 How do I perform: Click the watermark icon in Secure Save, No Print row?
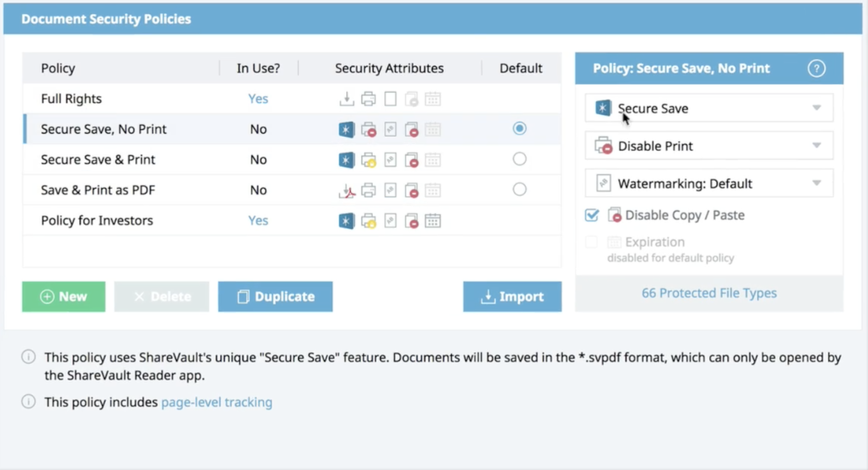(x=390, y=129)
